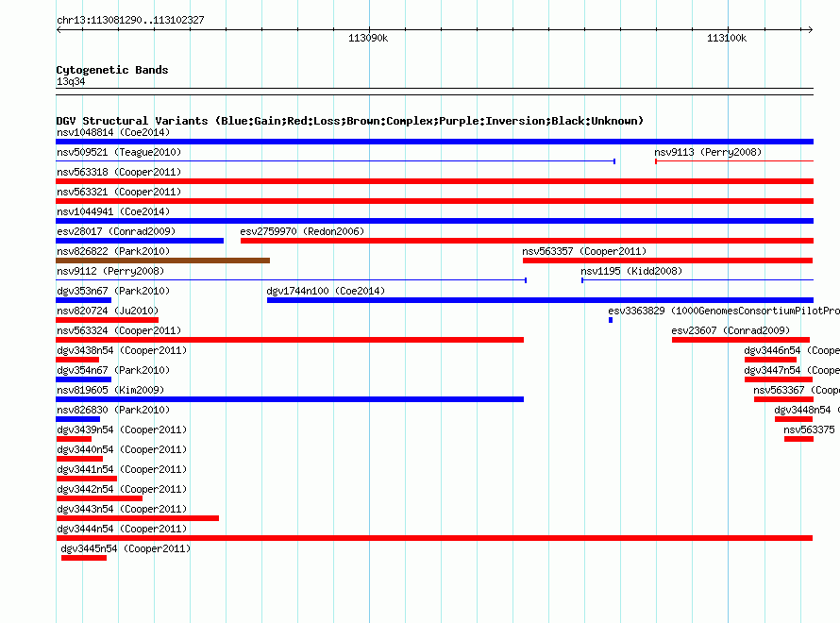The height and width of the screenshot is (623, 840).
Task: Open the nsv9113 (Perry2008) variant label
Action: [x=708, y=152]
